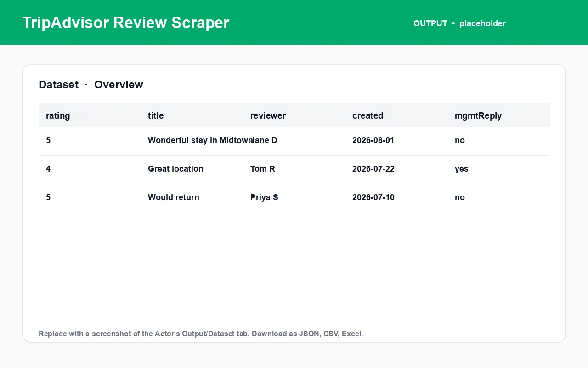Click rating 5 in Priya S row
This screenshot has height=368, width=588.
(48, 197)
